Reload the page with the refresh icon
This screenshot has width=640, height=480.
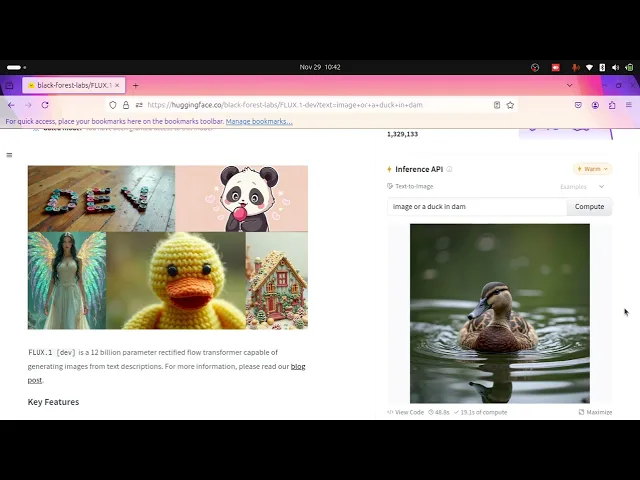coord(45,105)
